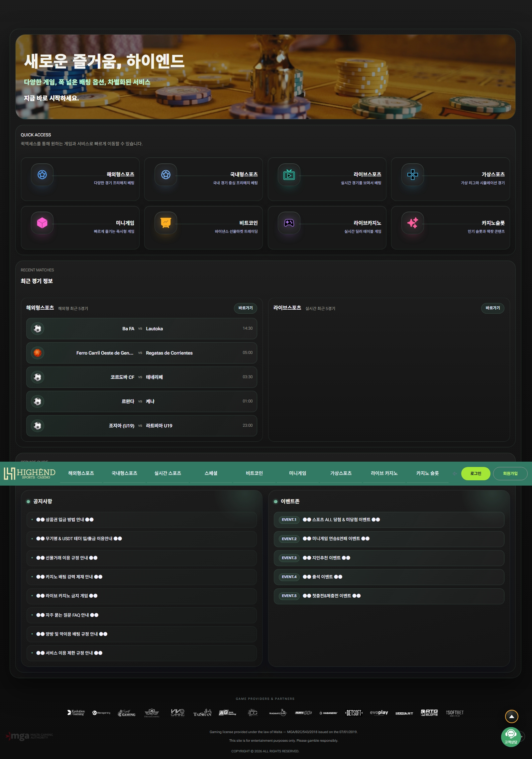Viewport: 532px width, 759px height.
Task: Open the 르완다 vs 케냐 match row
Action: coord(142,401)
